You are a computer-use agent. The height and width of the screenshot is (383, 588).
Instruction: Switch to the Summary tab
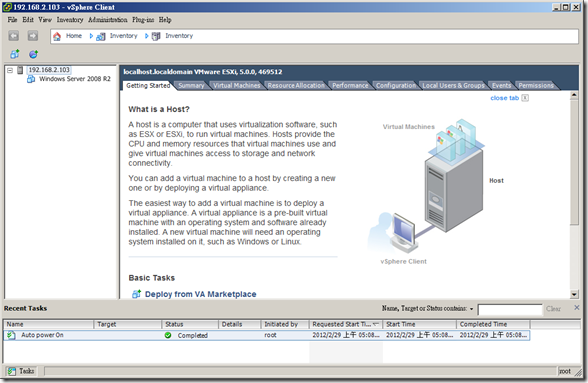191,86
